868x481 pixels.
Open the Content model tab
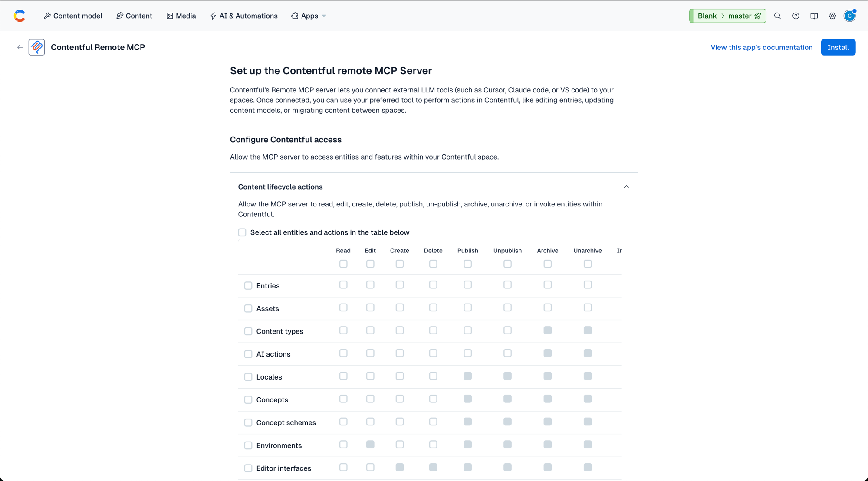pos(73,16)
